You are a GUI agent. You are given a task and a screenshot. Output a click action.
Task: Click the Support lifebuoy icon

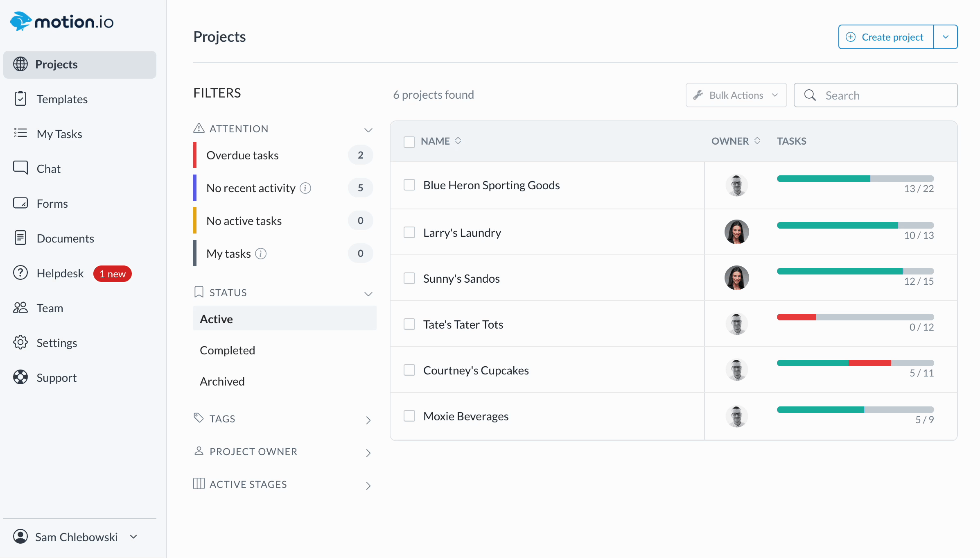click(20, 377)
